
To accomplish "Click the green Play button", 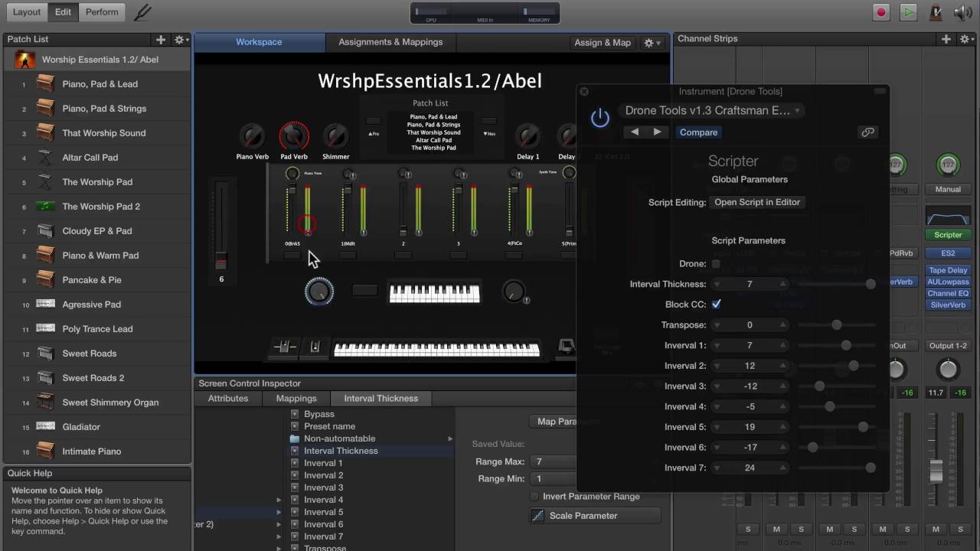I will tap(907, 12).
